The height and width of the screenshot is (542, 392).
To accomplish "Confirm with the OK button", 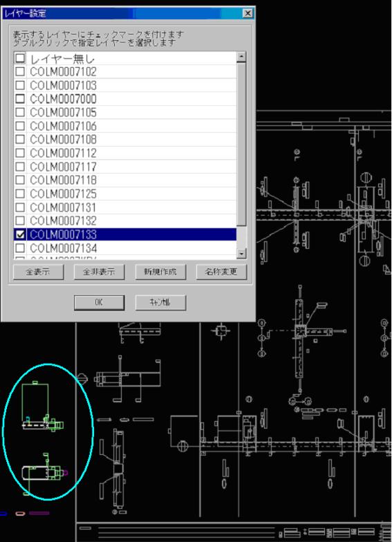I will click(x=99, y=303).
